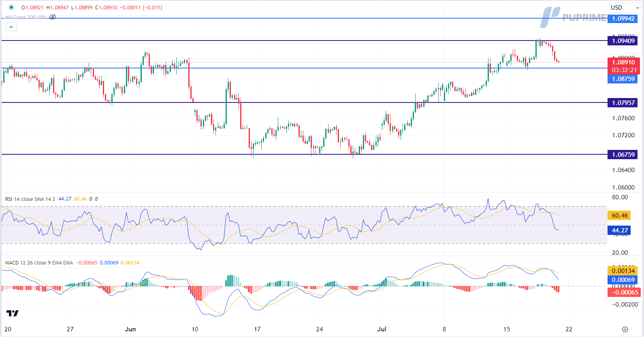Click the 1.09409 price line label

[x=623, y=41]
